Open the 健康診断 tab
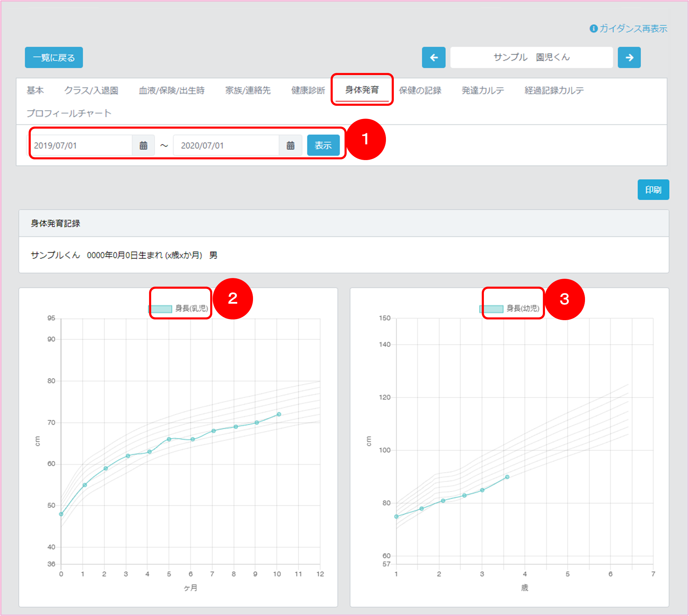 coord(308,90)
